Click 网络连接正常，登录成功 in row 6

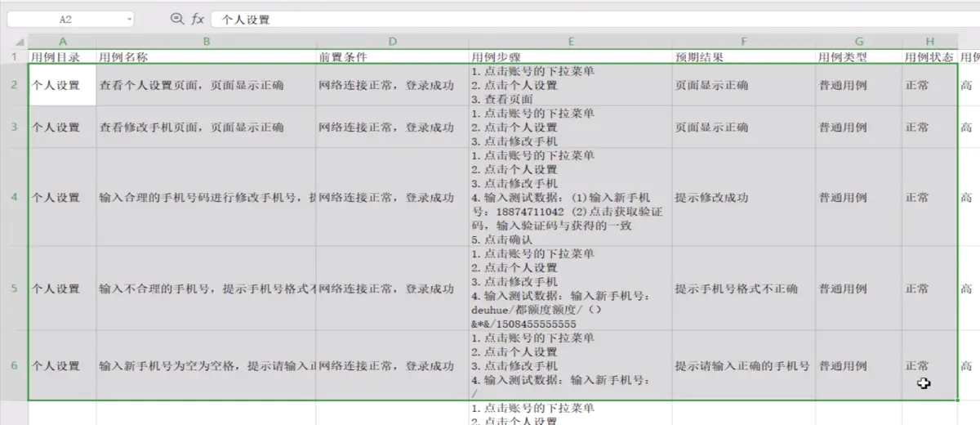coord(393,365)
